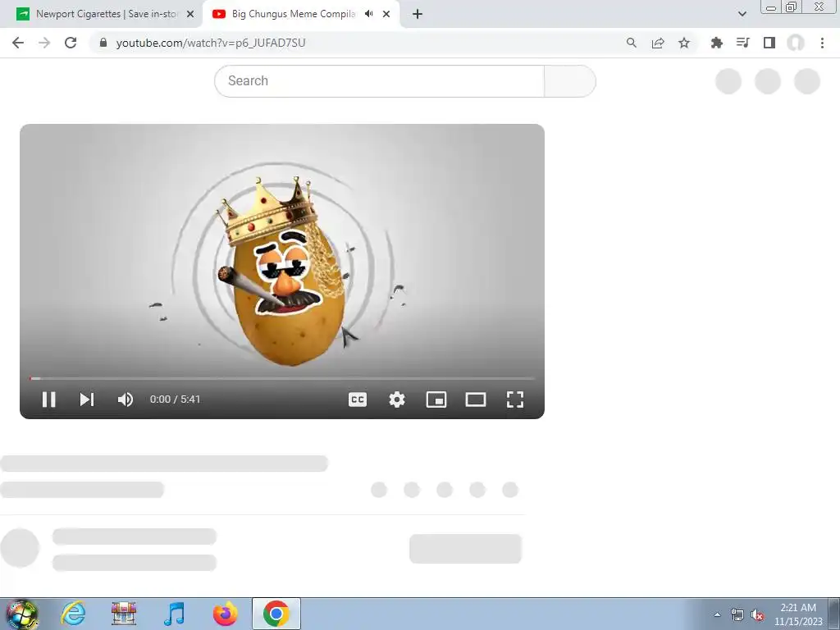
Task: Show hidden system tray icons
Action: (717, 614)
